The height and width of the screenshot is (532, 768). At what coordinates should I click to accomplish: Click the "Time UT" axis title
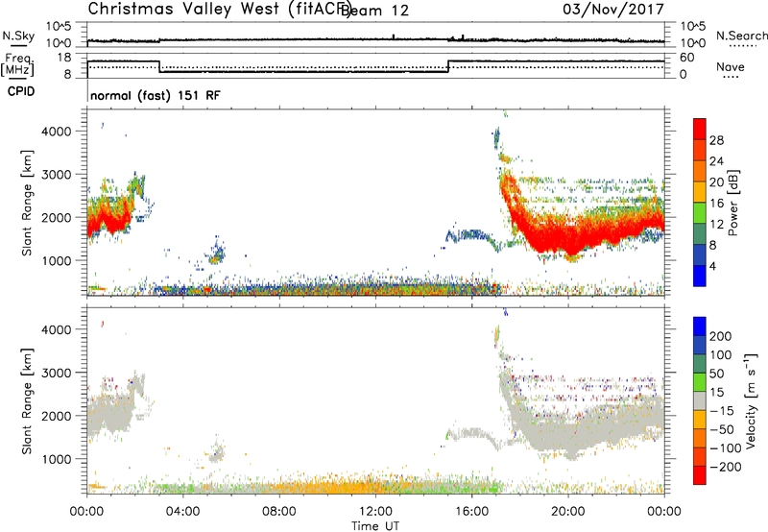pos(375,526)
